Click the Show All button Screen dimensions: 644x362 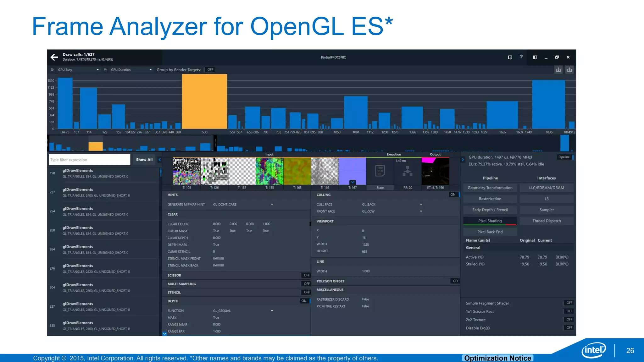(144, 160)
